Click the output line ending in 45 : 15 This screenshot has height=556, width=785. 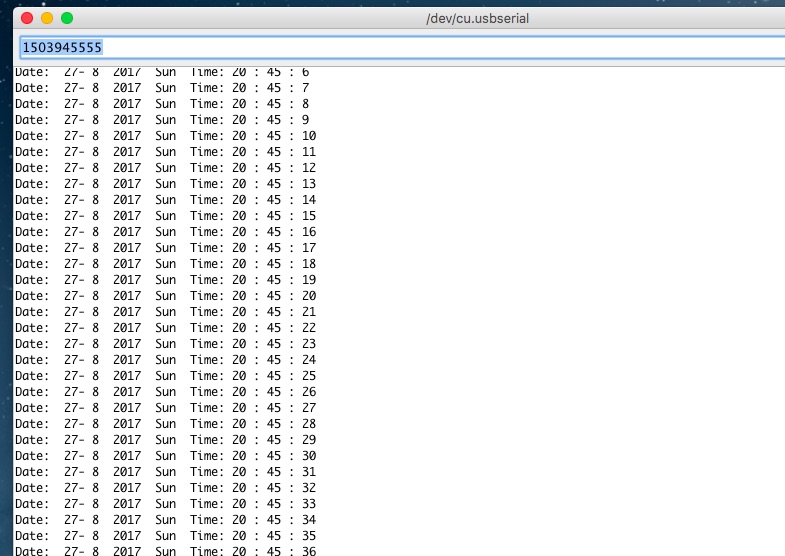point(166,216)
